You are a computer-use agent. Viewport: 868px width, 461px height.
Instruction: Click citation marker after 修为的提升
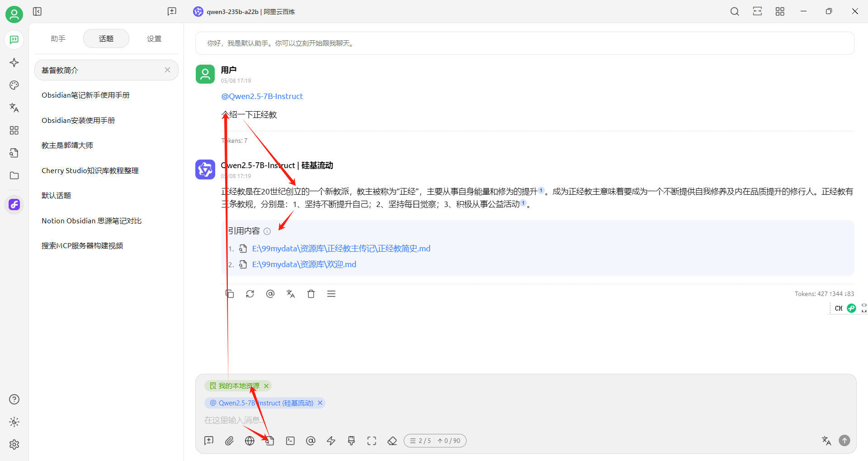(541, 190)
